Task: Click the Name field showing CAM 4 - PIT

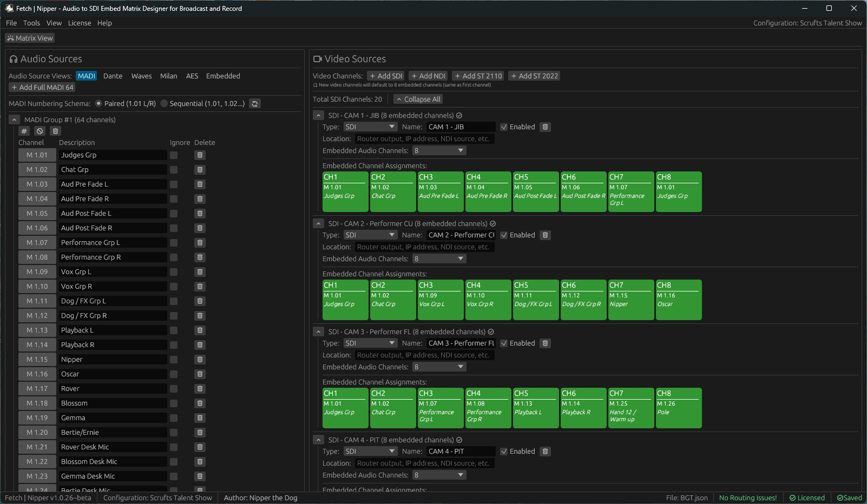Action: point(461,451)
